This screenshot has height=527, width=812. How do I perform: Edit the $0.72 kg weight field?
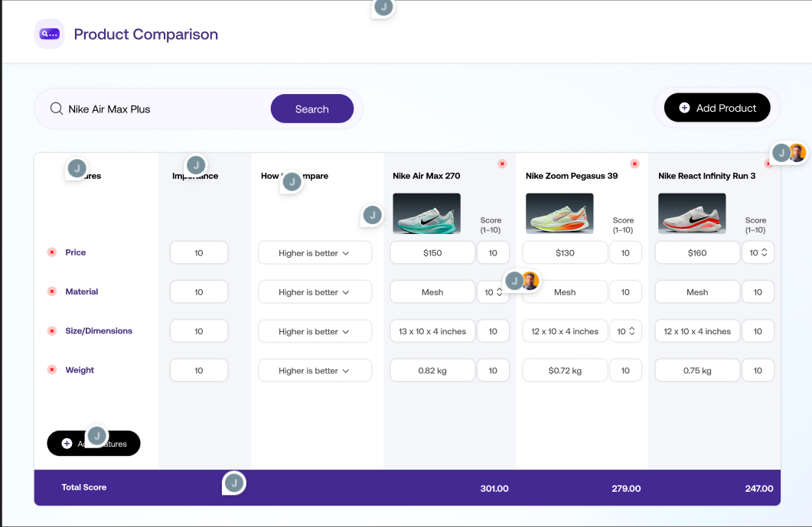pyautogui.click(x=565, y=370)
